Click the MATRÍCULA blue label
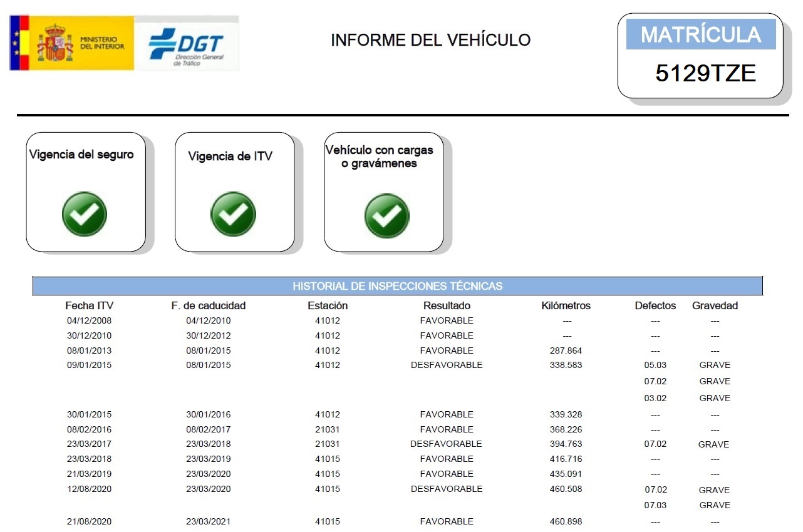 coord(701,34)
